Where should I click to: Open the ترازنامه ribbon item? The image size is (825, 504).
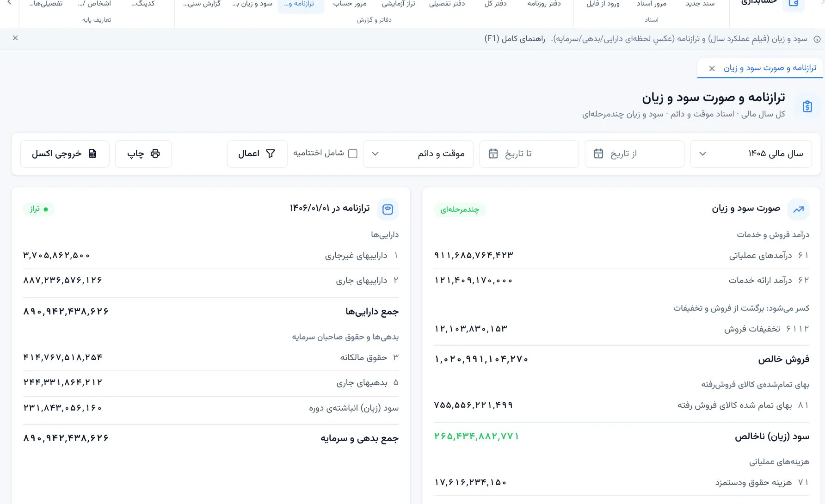301,4
